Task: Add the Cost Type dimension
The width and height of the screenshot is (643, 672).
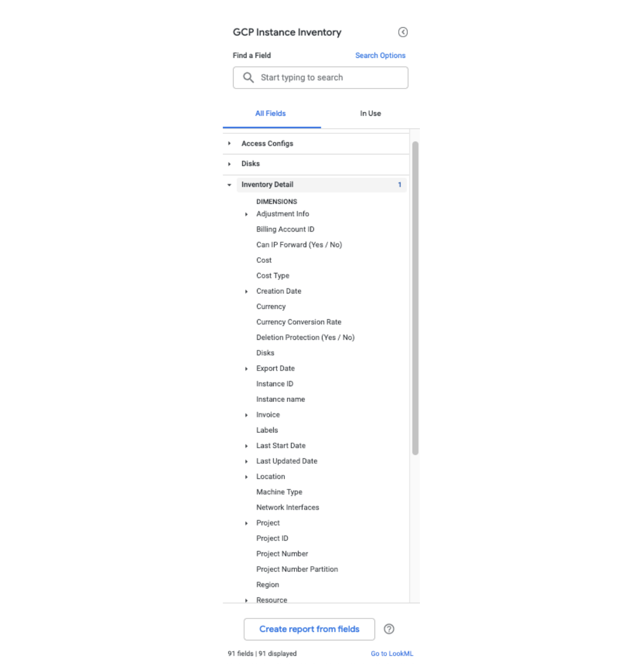Action: coord(273,276)
